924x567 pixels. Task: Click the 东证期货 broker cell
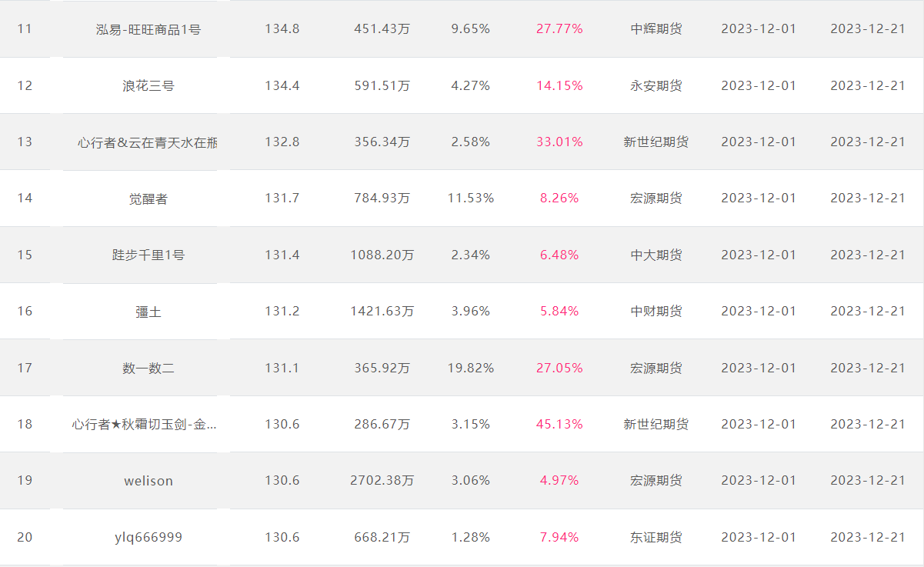coord(656,537)
